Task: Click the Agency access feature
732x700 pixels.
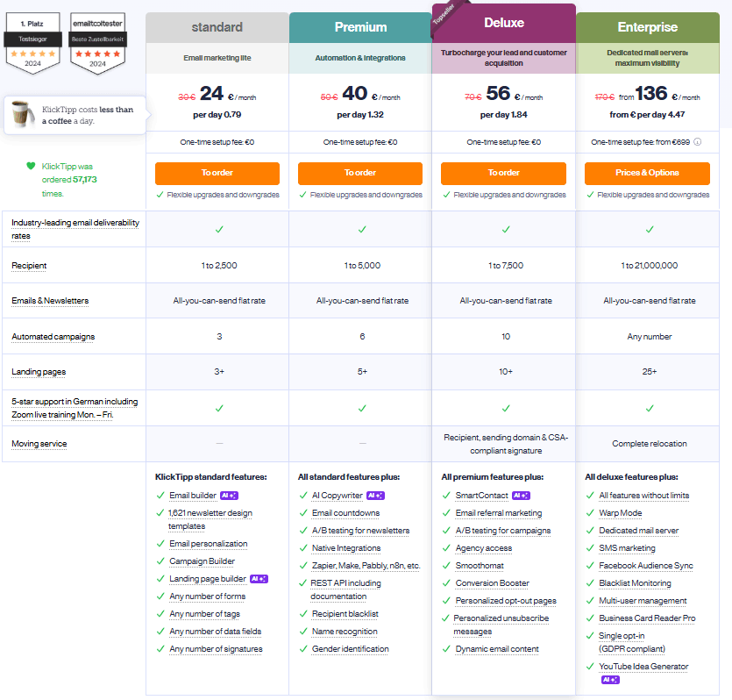Action: pos(484,548)
